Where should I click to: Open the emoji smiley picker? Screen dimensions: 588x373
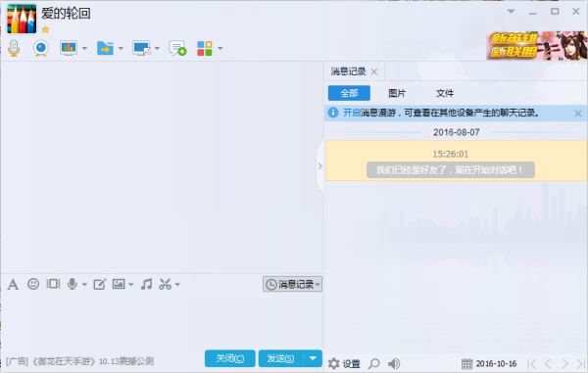click(33, 284)
